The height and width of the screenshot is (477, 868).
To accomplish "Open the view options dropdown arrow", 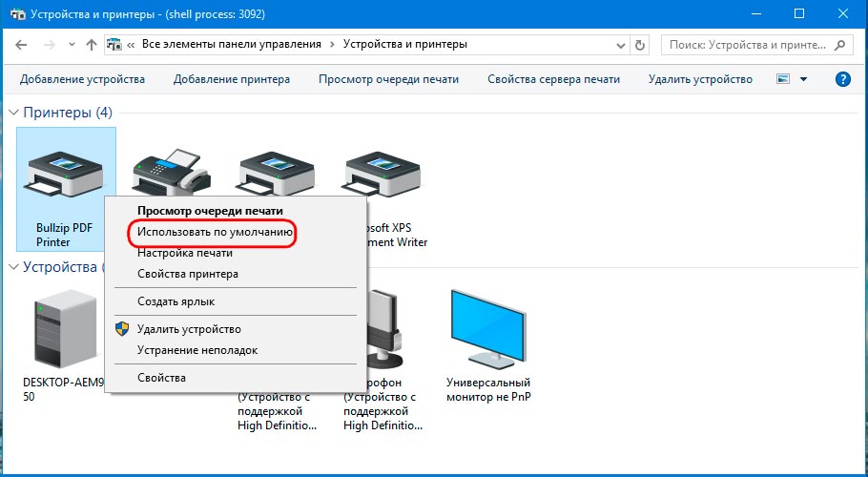I will (803, 80).
